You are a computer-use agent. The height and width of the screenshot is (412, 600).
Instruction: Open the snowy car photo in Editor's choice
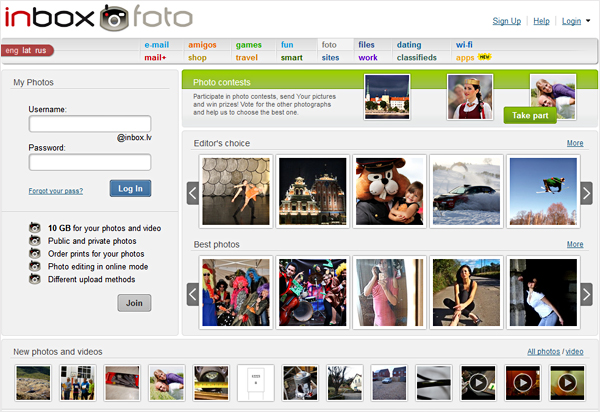pos(465,190)
